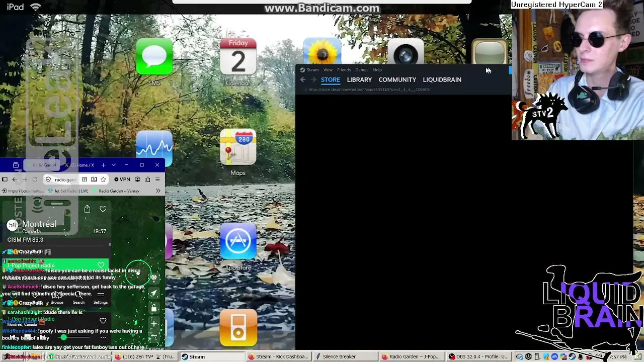Open a new browser tab with plus
The width and height of the screenshot is (644, 362).
tap(103, 165)
